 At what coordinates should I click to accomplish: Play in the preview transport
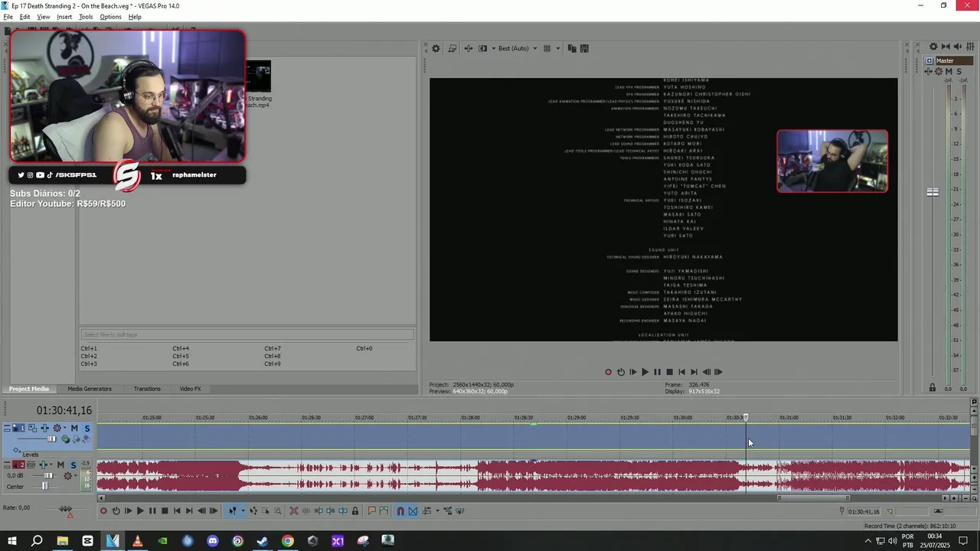click(x=645, y=372)
